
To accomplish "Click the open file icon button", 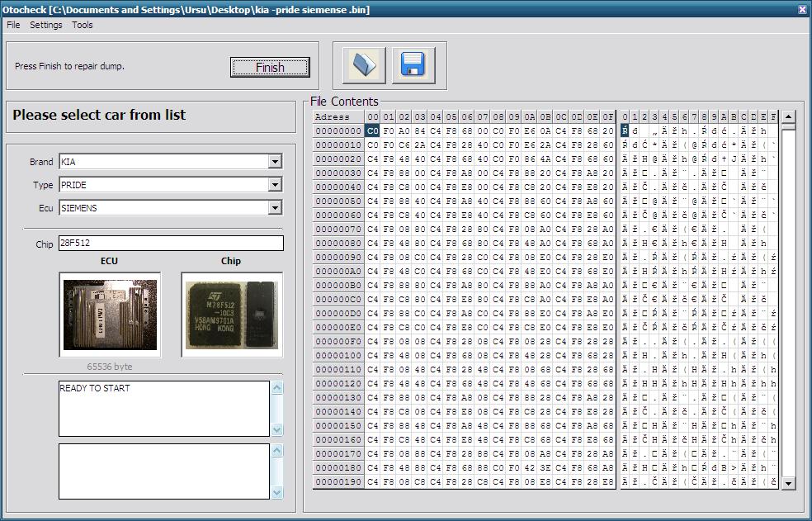I will click(x=364, y=65).
